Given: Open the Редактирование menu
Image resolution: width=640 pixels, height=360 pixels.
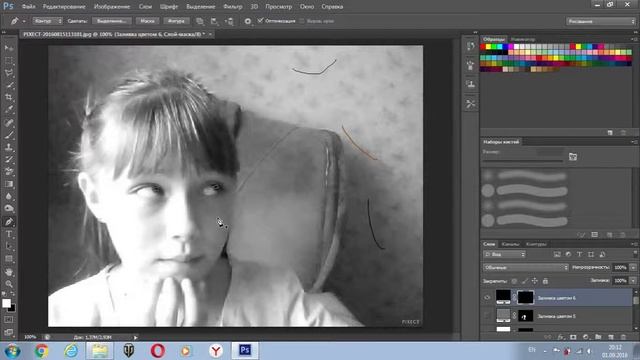Looking at the screenshot, I should (64, 7).
